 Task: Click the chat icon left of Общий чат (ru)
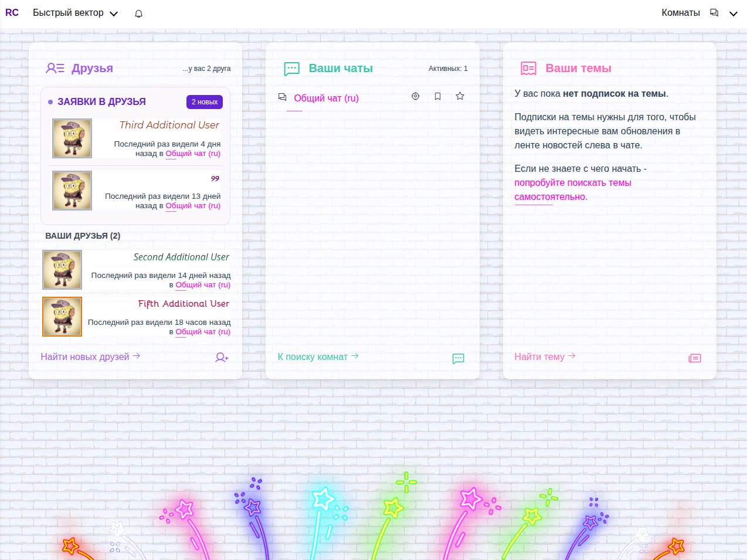pyautogui.click(x=282, y=97)
